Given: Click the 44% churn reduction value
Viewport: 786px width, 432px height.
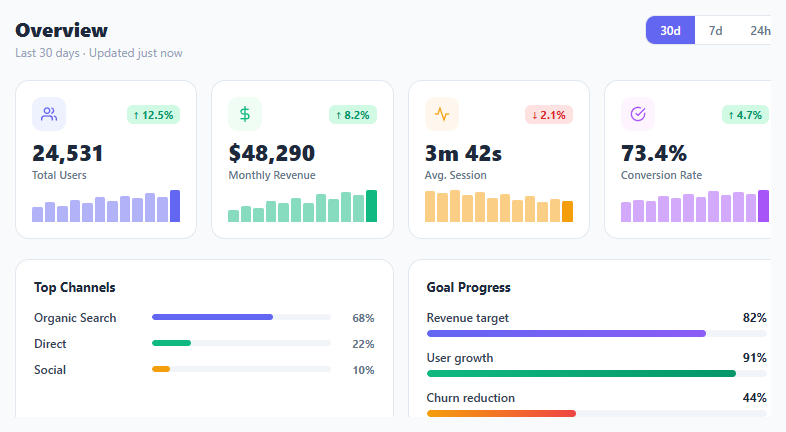Looking at the screenshot, I should tap(754, 398).
